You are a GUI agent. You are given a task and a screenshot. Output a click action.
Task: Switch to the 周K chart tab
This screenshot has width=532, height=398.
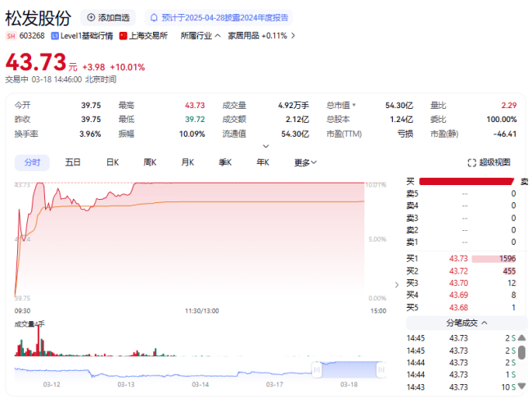pyautogui.click(x=150, y=163)
